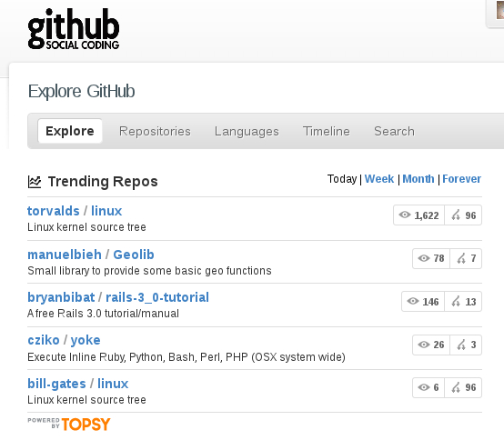
Task: Click forks icon for bryanbibat rails tutorial
Action: [x=456, y=302]
